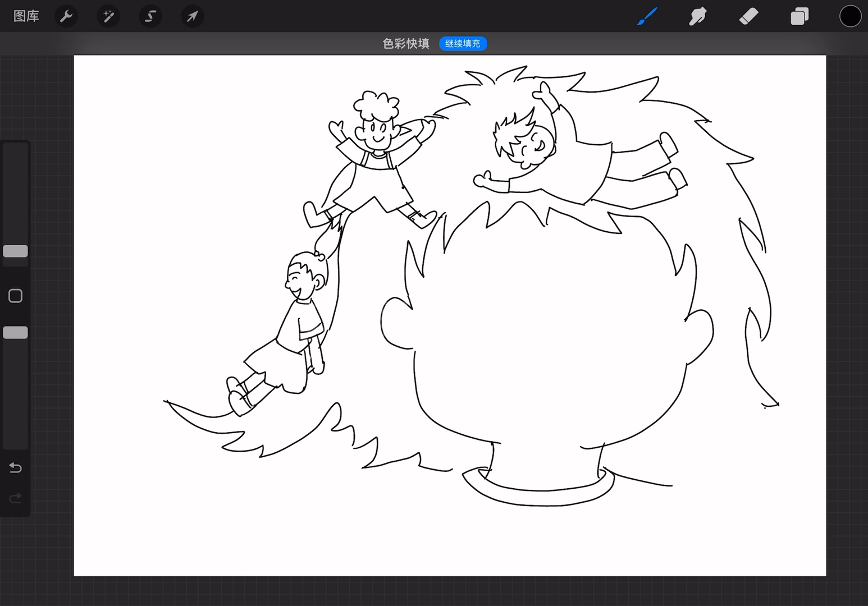Viewport: 868px width, 606px height.
Task: Select the Eraser tool
Action: point(748,16)
